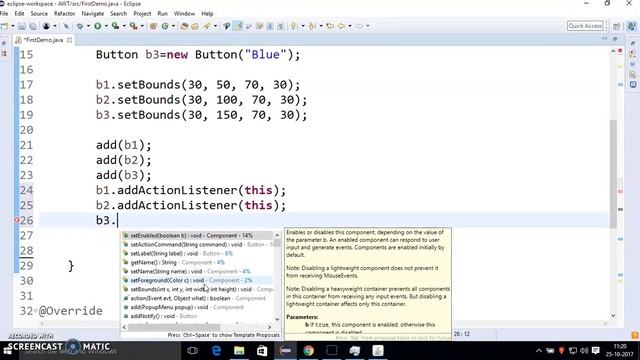Expand the Search dropdown arrow

216,26
